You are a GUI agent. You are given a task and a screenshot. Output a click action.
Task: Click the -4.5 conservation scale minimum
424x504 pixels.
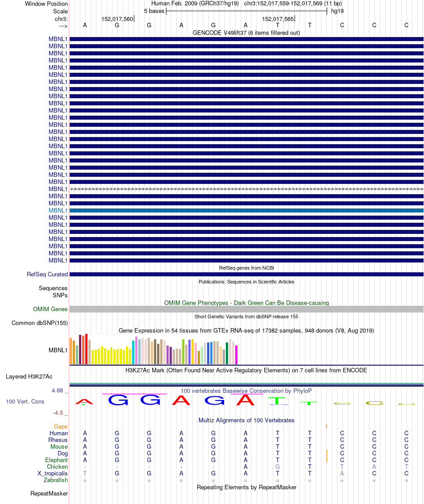pos(58,413)
